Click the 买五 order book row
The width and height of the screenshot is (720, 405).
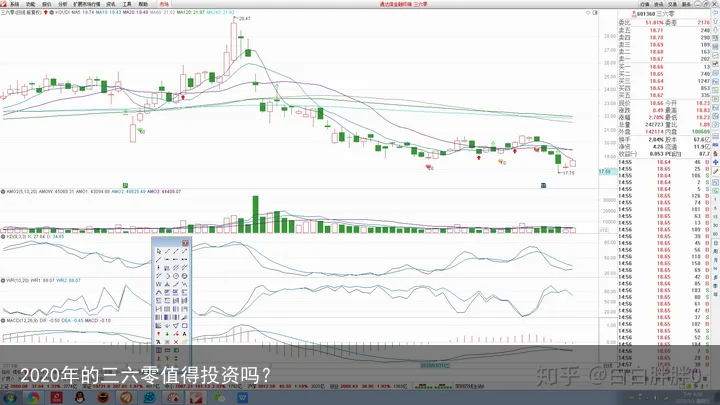pyautogui.click(x=664, y=96)
